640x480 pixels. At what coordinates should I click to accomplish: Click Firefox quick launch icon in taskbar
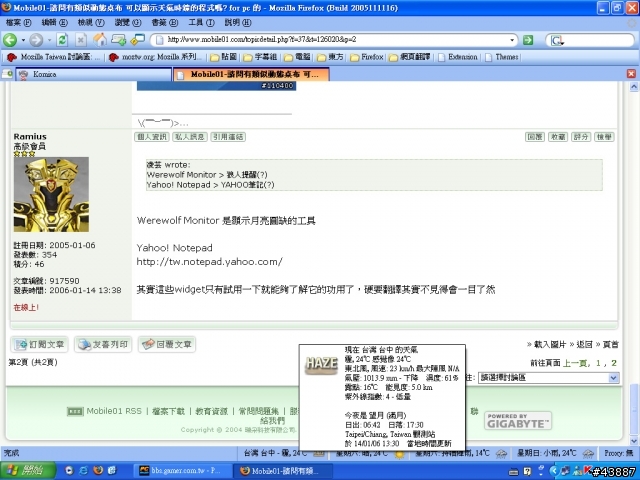[98, 471]
